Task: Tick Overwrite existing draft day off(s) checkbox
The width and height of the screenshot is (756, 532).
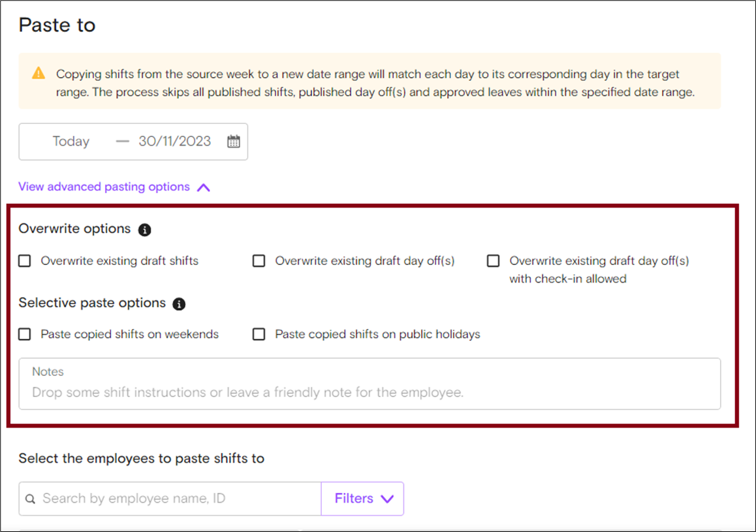Action: coord(259,261)
